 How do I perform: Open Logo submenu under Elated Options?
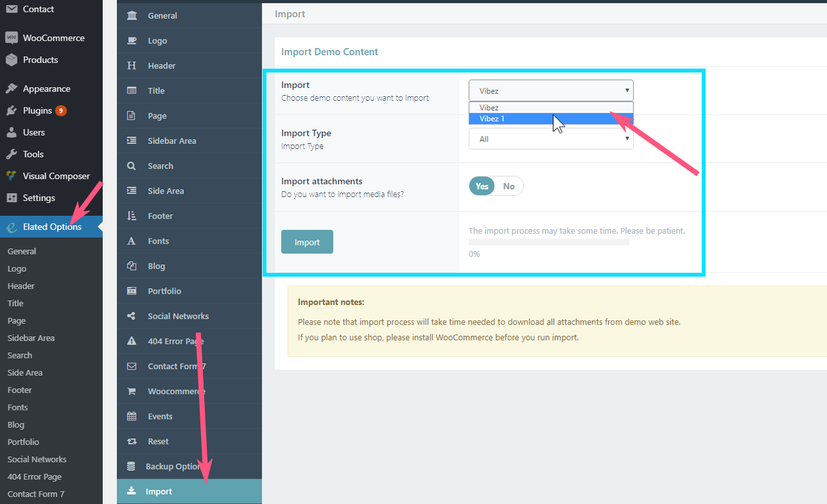coord(17,269)
